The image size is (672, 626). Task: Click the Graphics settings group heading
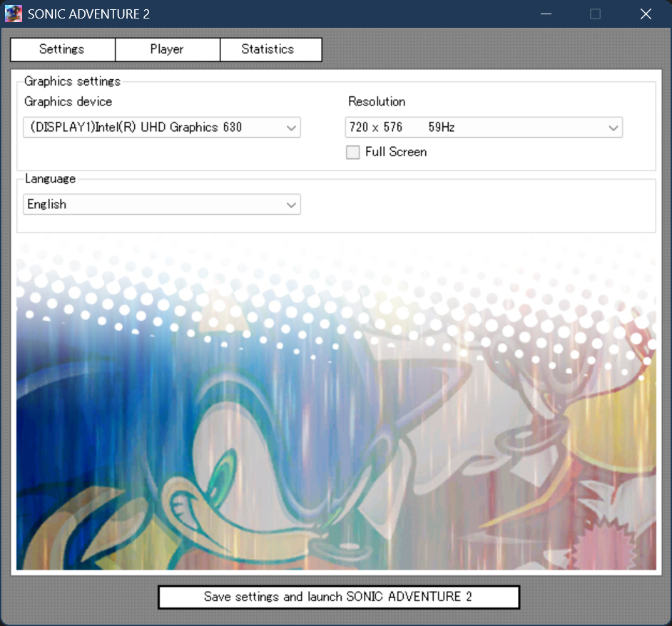(72, 81)
